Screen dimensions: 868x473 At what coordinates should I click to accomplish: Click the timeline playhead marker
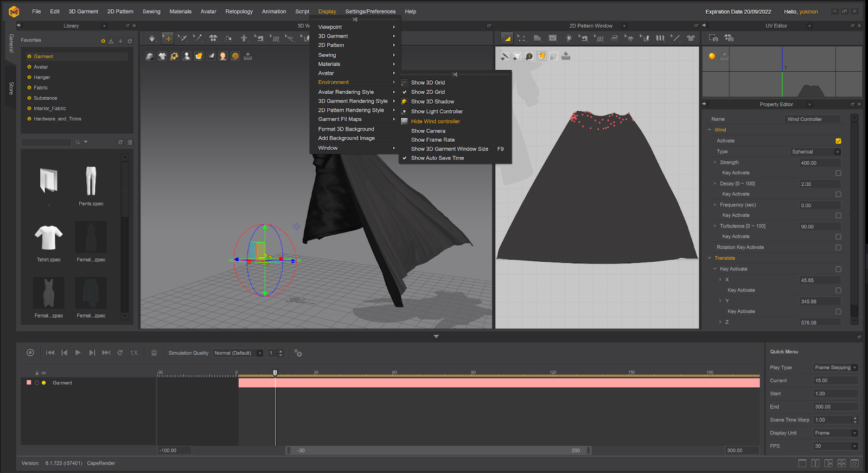pos(275,373)
